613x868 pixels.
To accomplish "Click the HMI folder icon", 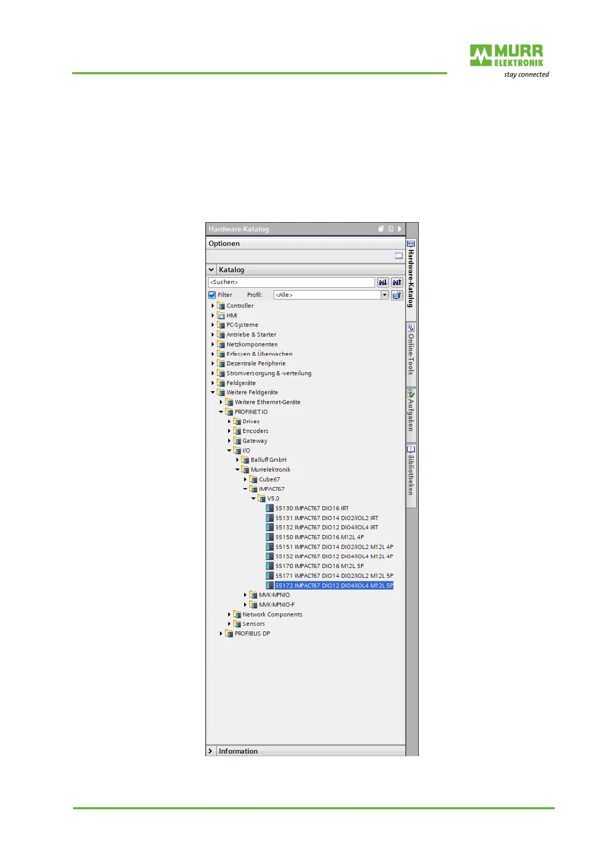I will [x=221, y=315].
